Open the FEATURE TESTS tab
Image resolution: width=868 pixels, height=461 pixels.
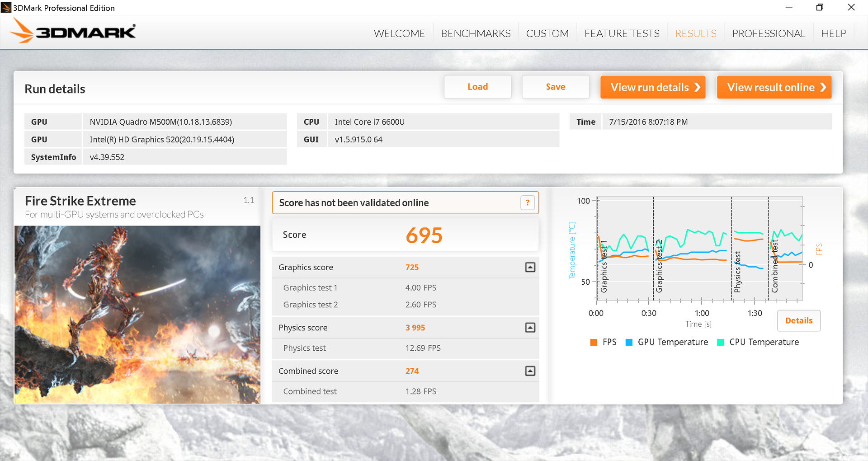click(x=622, y=33)
